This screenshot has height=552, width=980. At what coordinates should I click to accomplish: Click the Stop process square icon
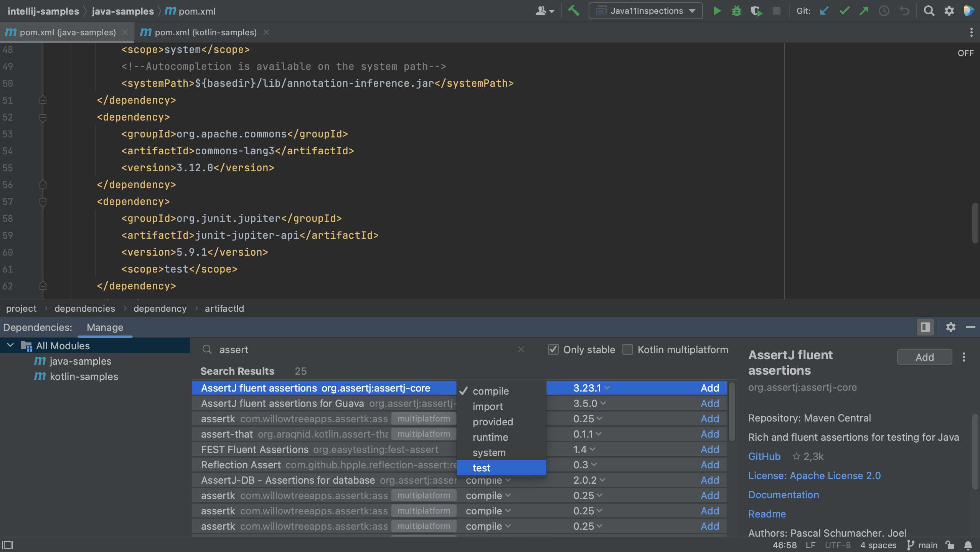pyautogui.click(x=776, y=11)
